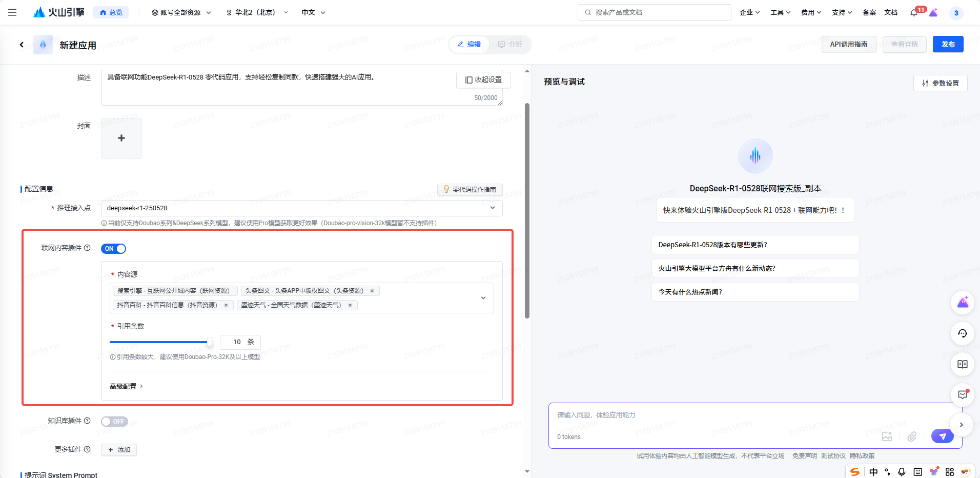
Task: Ask suggested question 今天有什么热点新闻?
Action: pyautogui.click(x=755, y=292)
